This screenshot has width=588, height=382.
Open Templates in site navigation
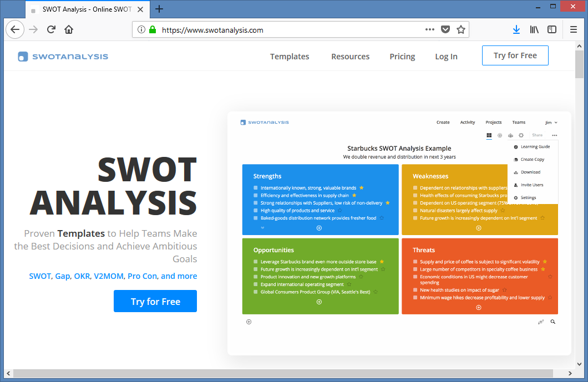(x=290, y=57)
